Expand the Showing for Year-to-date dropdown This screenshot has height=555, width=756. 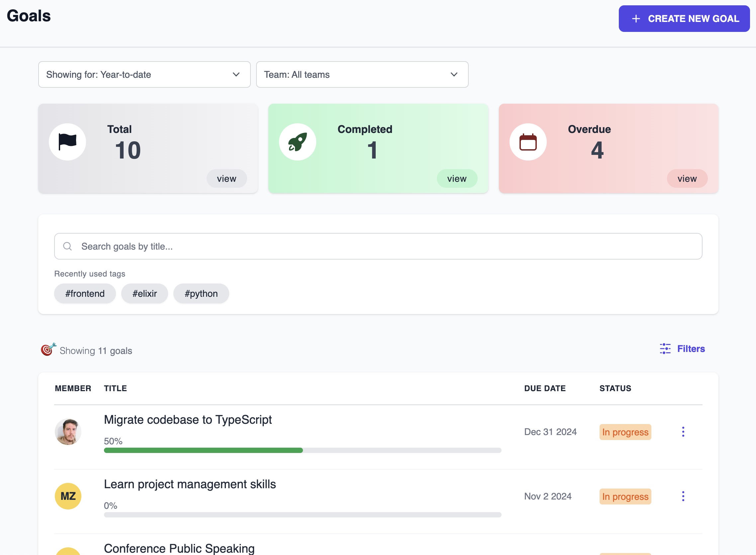tap(144, 74)
